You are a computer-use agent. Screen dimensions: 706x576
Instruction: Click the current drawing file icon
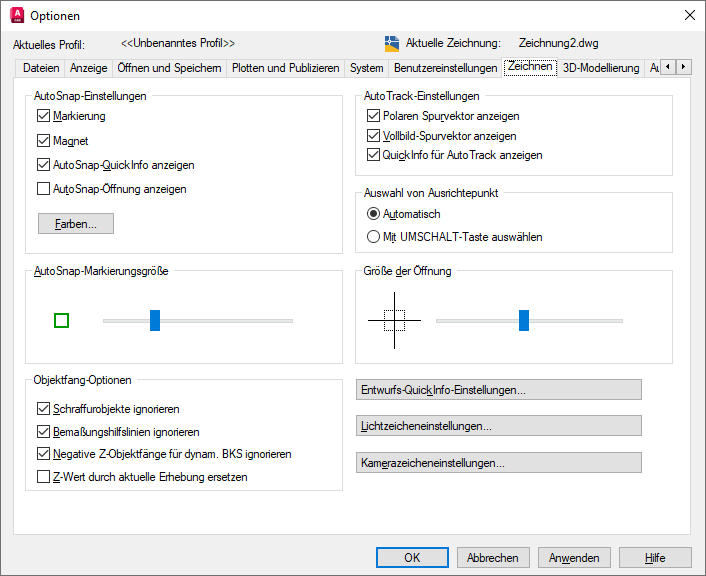click(392, 44)
